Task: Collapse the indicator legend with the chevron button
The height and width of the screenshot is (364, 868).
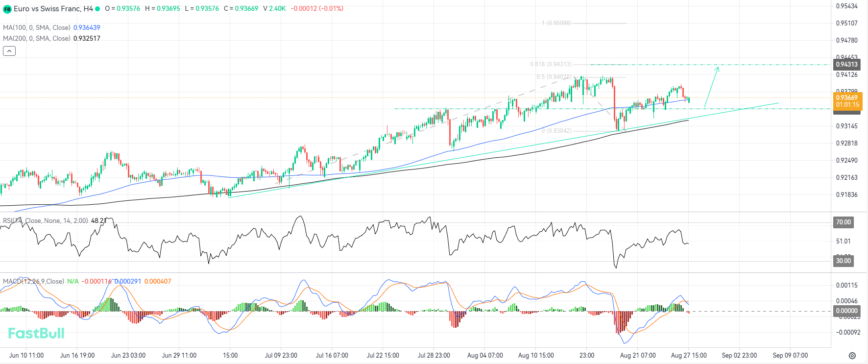Action: pos(9,51)
